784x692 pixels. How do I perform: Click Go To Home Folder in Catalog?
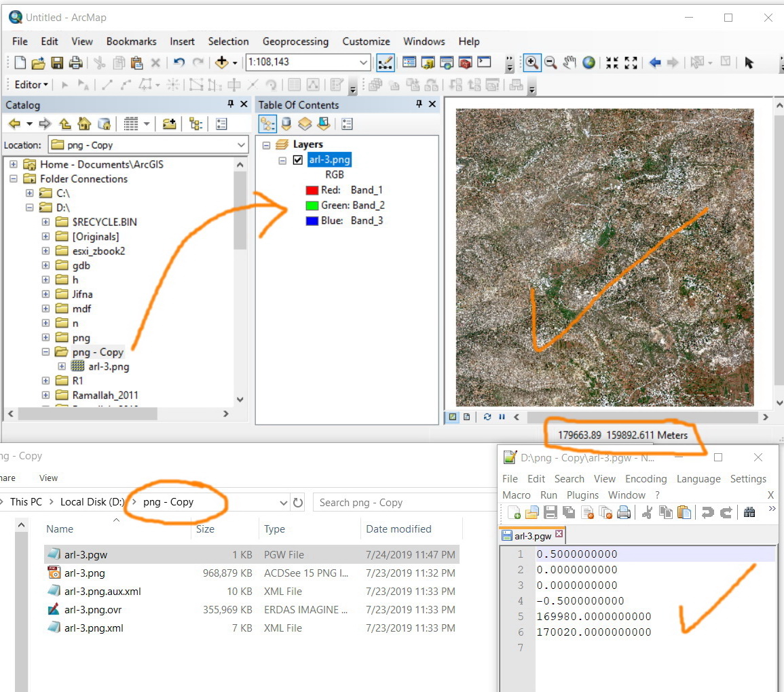pos(84,124)
